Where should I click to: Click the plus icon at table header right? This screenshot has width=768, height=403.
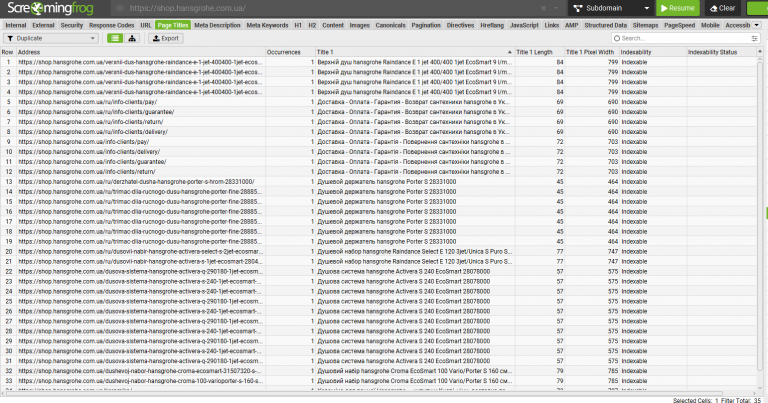[760, 51]
